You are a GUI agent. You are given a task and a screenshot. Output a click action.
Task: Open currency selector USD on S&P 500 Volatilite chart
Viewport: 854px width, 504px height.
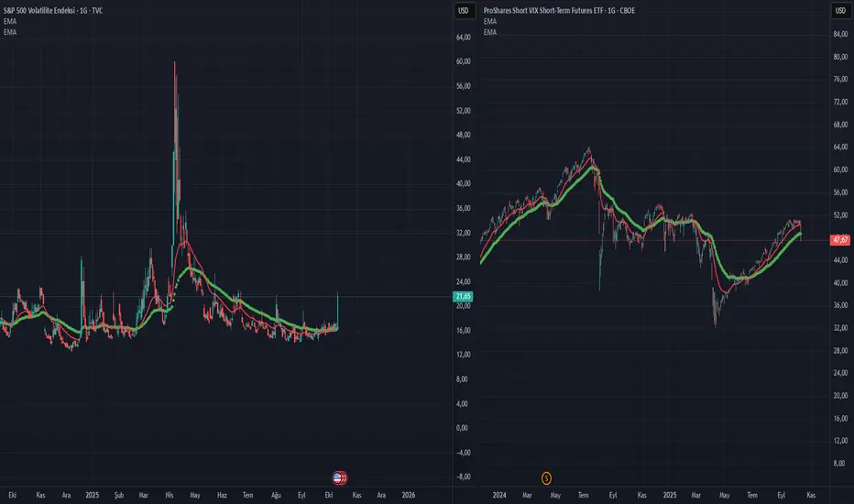(x=463, y=10)
